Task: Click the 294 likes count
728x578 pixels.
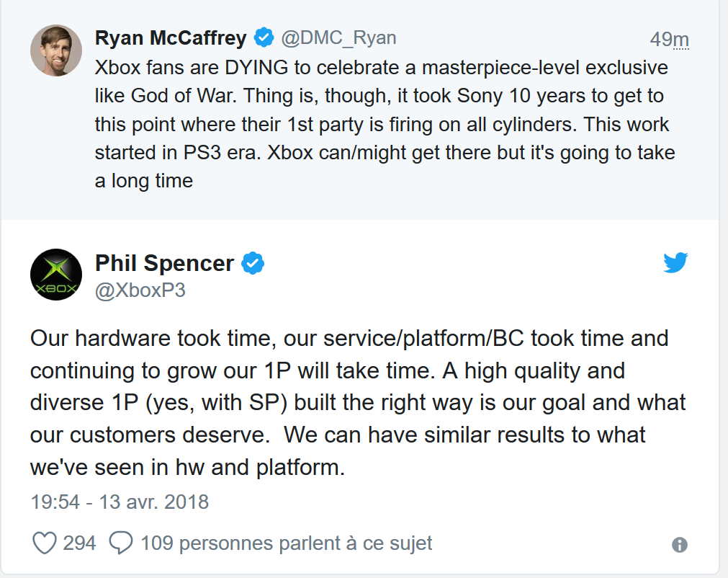Action: point(79,543)
